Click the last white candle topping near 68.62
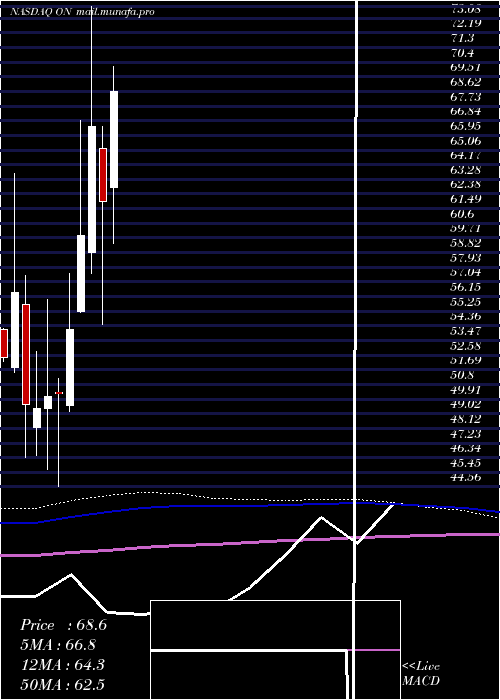 click(114, 139)
